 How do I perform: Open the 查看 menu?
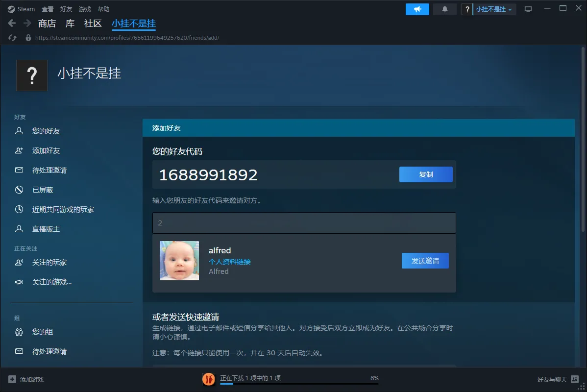pyautogui.click(x=48, y=9)
